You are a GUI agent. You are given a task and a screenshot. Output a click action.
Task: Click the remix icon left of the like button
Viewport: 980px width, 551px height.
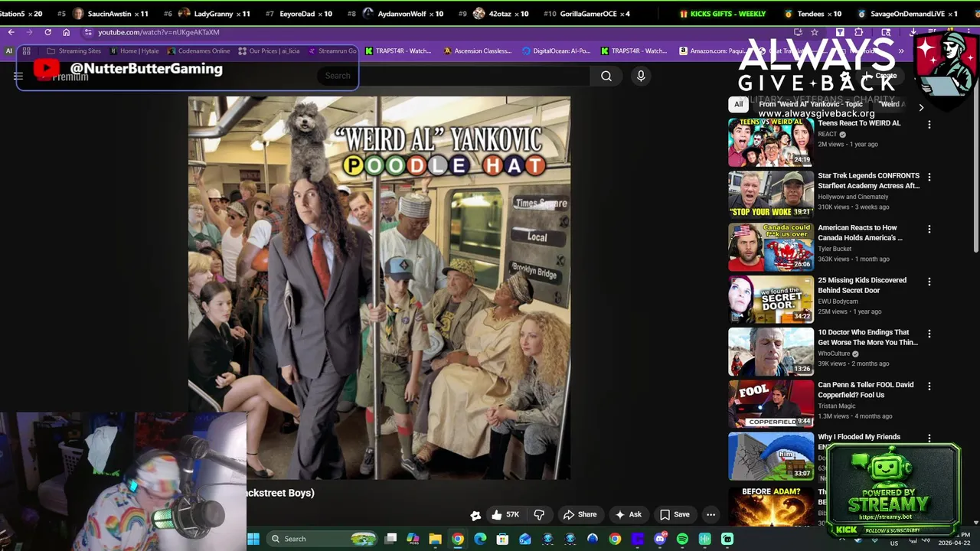[475, 515]
